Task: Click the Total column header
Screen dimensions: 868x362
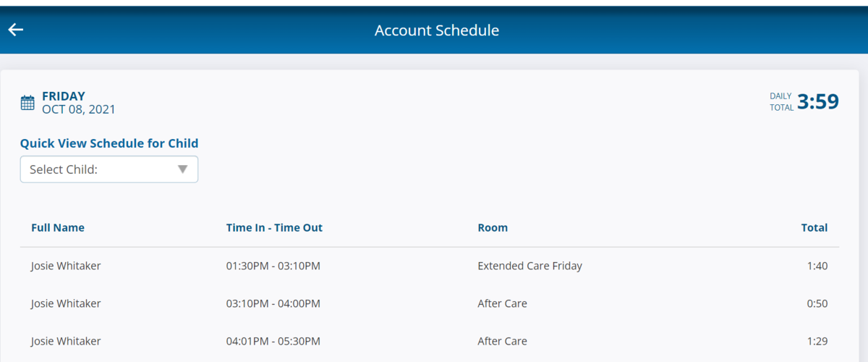Action: [x=814, y=227]
